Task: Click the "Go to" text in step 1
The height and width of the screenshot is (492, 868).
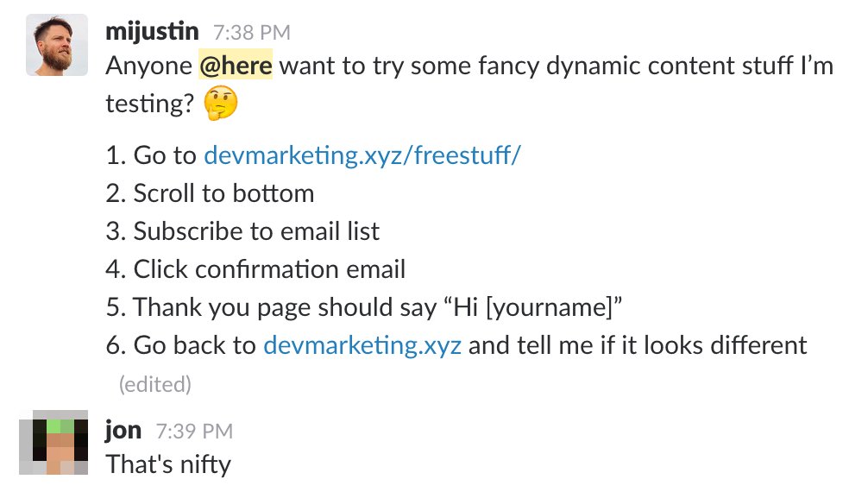Action: (x=165, y=155)
